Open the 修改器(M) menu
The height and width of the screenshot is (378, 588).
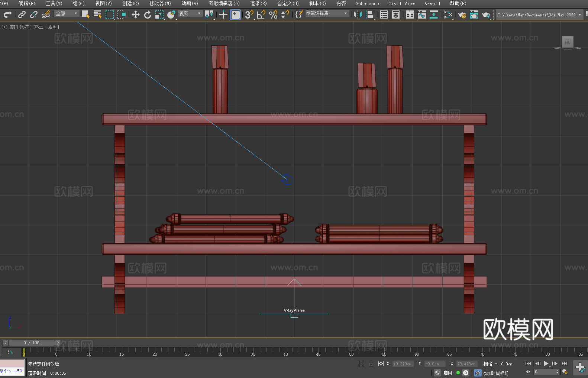click(x=160, y=3)
